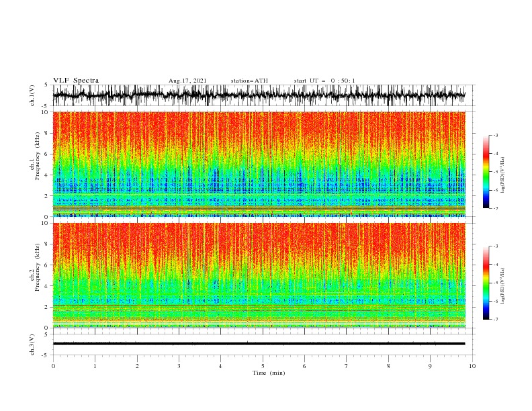Click the time axis tick label "6"
This screenshot has height=411, width=532.
(x=304, y=366)
